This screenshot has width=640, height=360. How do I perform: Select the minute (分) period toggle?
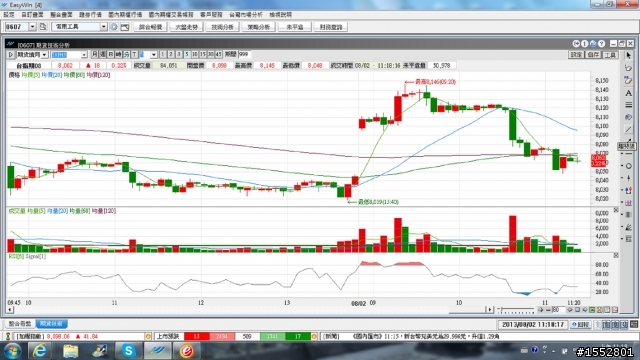127,54
